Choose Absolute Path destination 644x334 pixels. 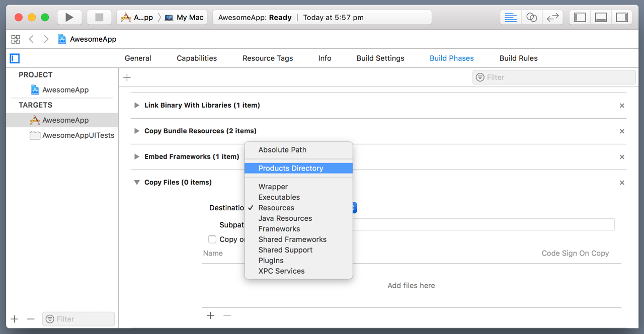point(298,150)
